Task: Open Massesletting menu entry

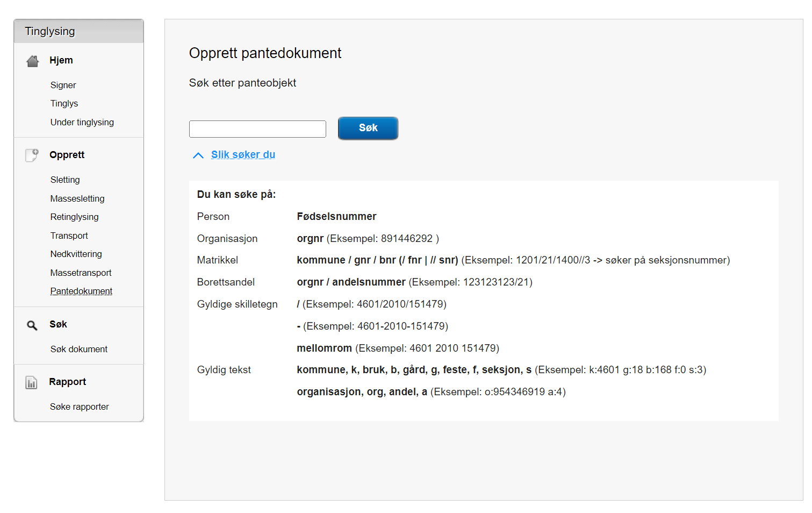Action: (77, 198)
